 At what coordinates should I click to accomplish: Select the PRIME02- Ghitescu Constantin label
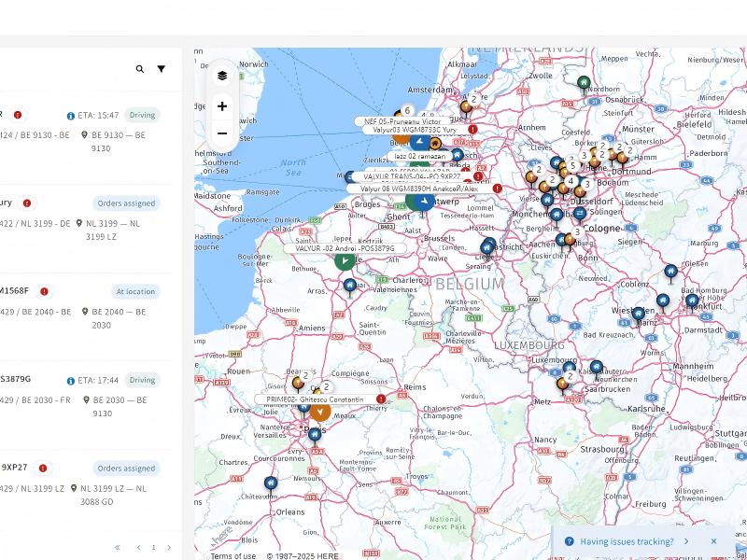[x=315, y=399]
